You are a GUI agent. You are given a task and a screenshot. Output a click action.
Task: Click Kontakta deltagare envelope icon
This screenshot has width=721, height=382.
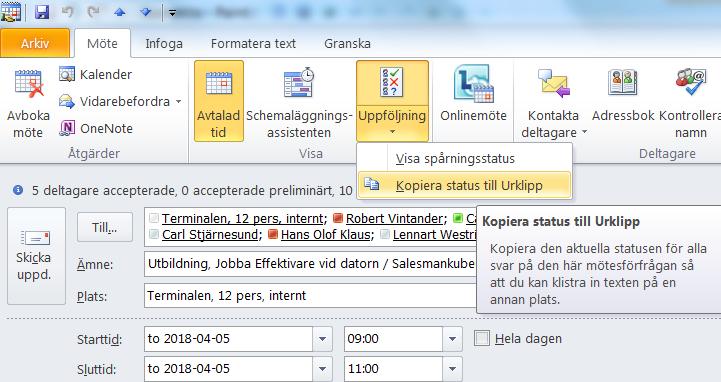[x=554, y=83]
